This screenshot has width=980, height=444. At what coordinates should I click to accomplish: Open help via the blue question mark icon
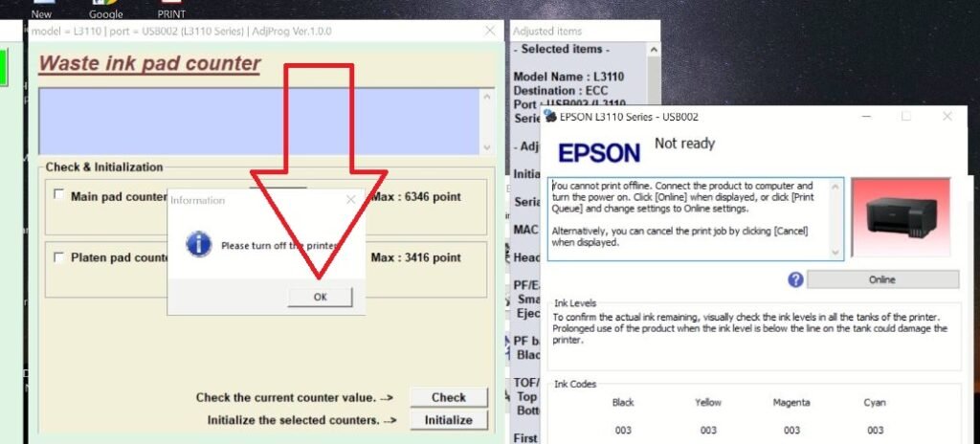tap(795, 279)
